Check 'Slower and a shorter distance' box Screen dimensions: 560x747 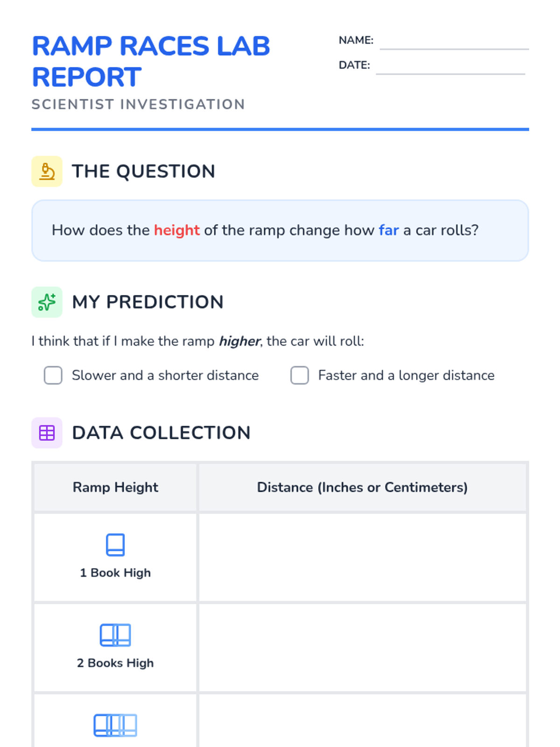coord(53,375)
